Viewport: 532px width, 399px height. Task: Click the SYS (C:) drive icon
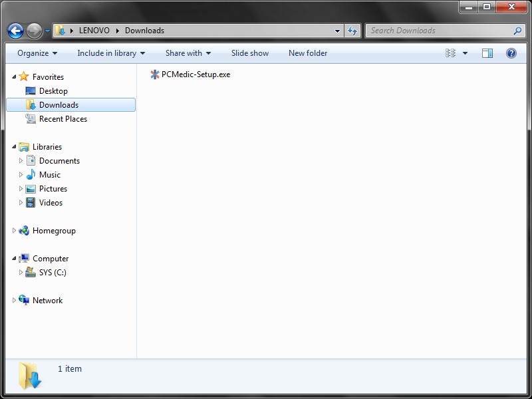[x=31, y=272]
